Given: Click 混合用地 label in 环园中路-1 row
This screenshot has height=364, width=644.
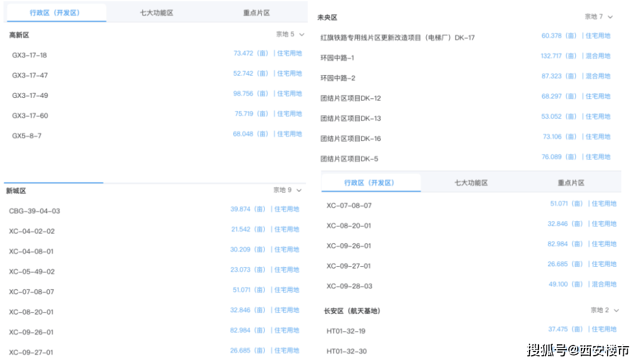Looking at the screenshot, I should (598, 55).
